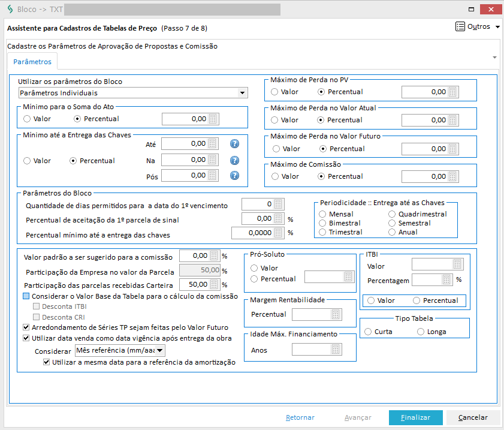Open calculator icon in Idade Máx. Financiamento Anos field
Image resolution: width=504 pixels, height=430 pixels.
coord(336,349)
